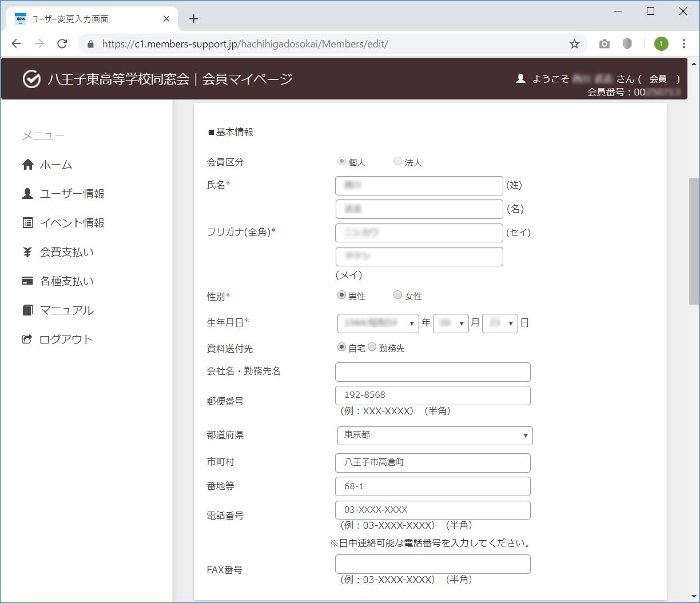Viewport: 700px width, 603px height.
Task: Click ログアウト in the sidebar
Action: tap(66, 340)
